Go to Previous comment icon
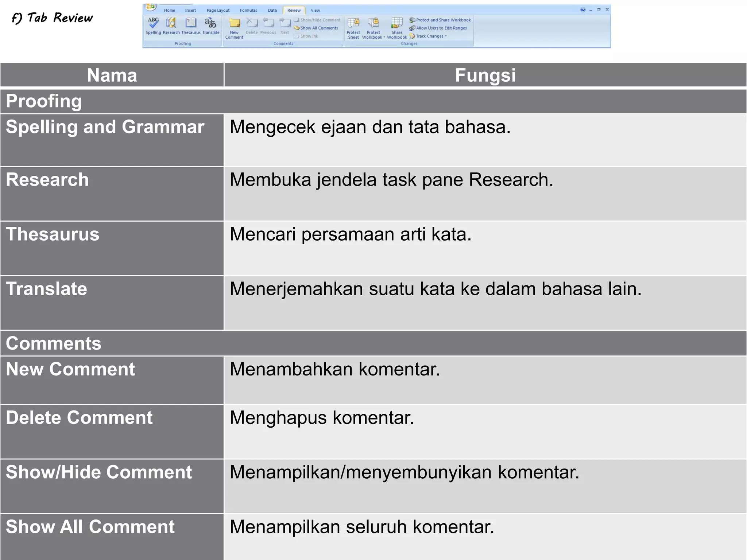The height and width of the screenshot is (560, 747). 268,23
